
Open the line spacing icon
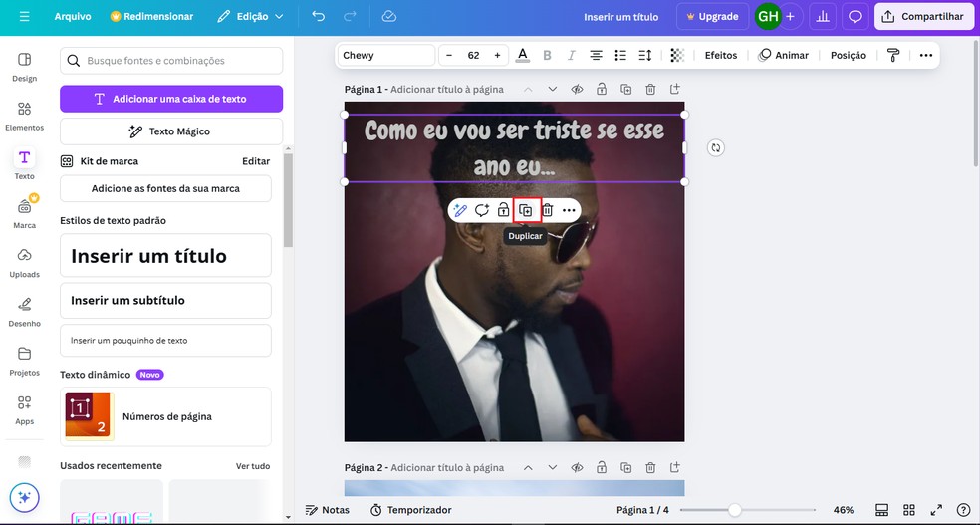click(645, 55)
